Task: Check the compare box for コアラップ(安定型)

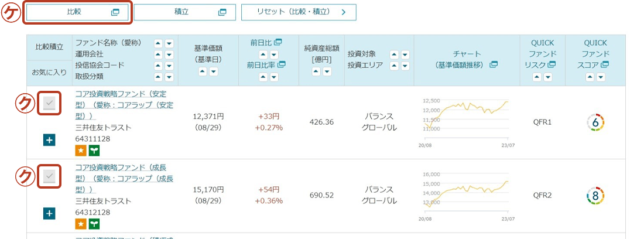Action: point(49,103)
